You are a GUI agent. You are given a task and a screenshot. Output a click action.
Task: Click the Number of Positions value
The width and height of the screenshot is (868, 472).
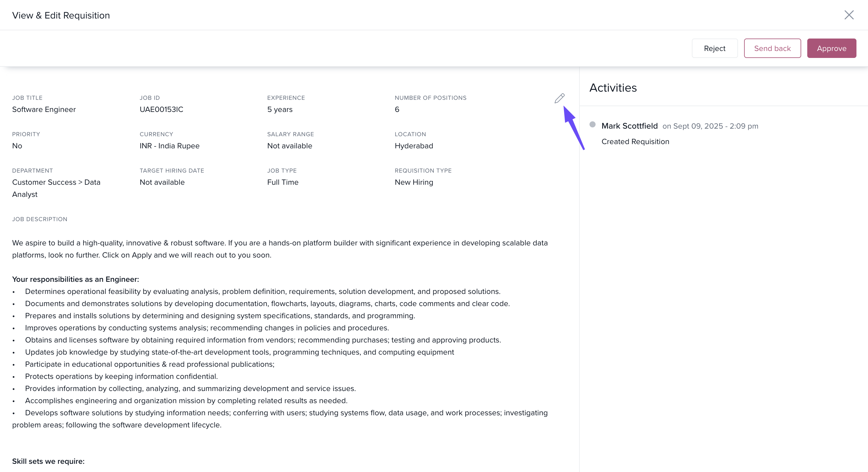[397, 110]
